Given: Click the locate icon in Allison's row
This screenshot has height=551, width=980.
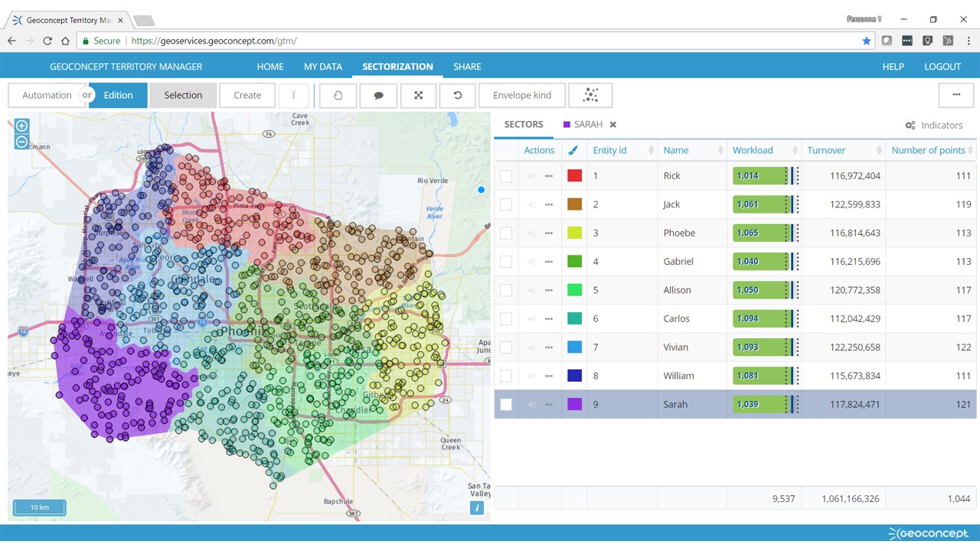Looking at the screenshot, I should click(531, 290).
